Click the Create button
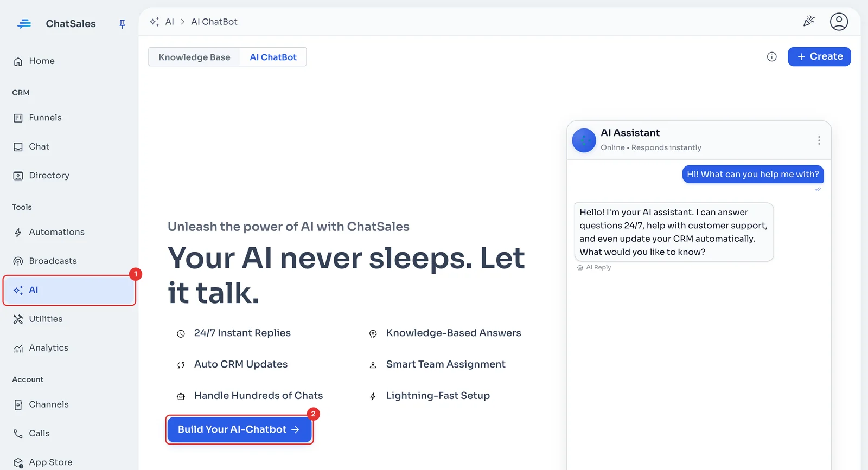The height and width of the screenshot is (470, 868). [819, 56]
